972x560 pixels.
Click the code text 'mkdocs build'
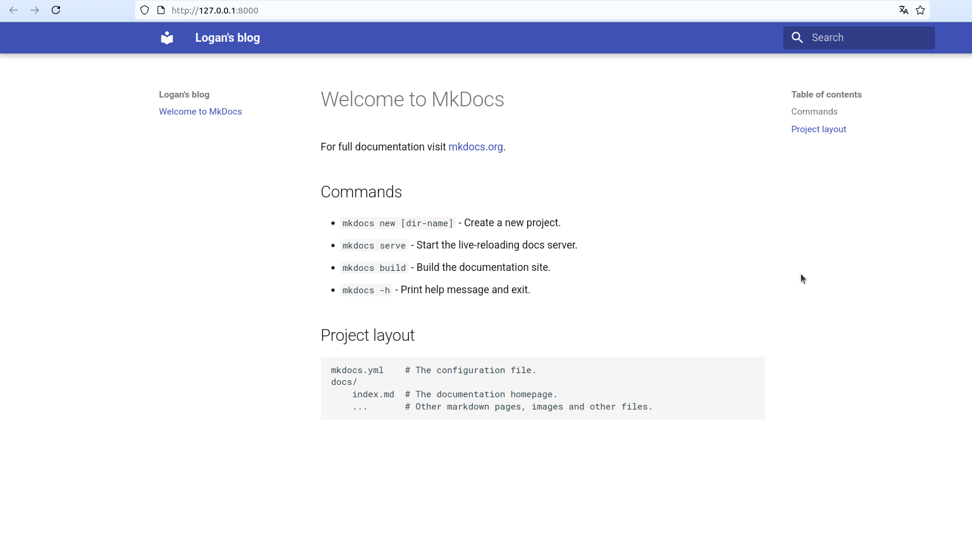pyautogui.click(x=374, y=268)
